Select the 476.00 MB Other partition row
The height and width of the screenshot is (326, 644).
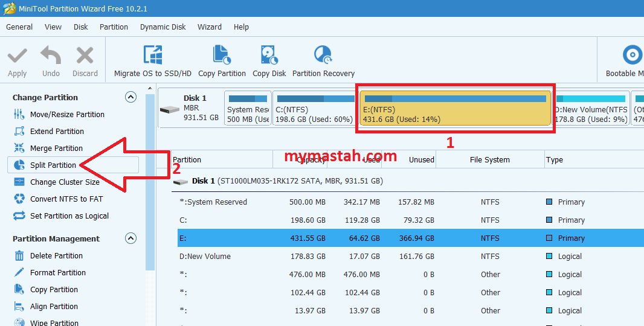[x=411, y=274]
